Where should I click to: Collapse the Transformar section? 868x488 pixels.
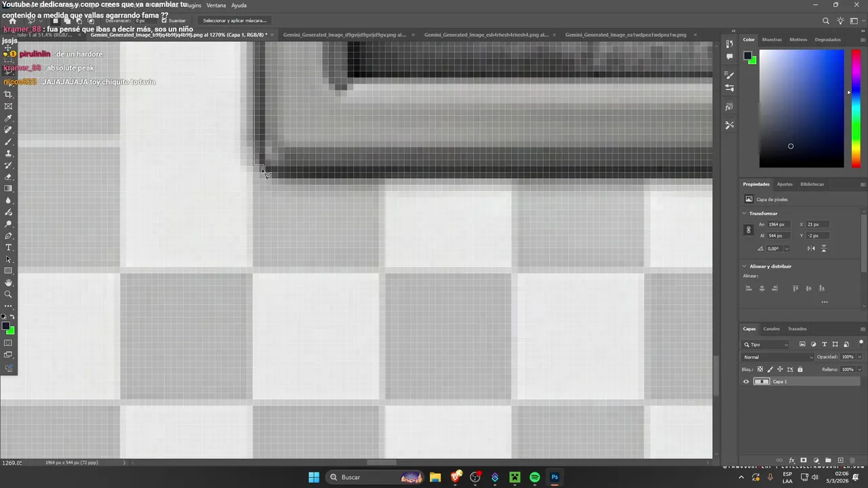[x=745, y=213]
